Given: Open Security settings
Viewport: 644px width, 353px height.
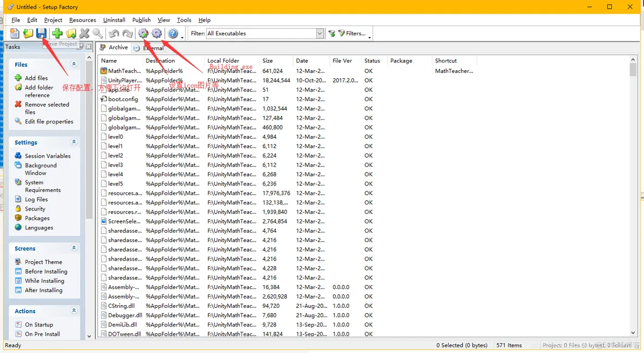Looking at the screenshot, I should (30, 209).
